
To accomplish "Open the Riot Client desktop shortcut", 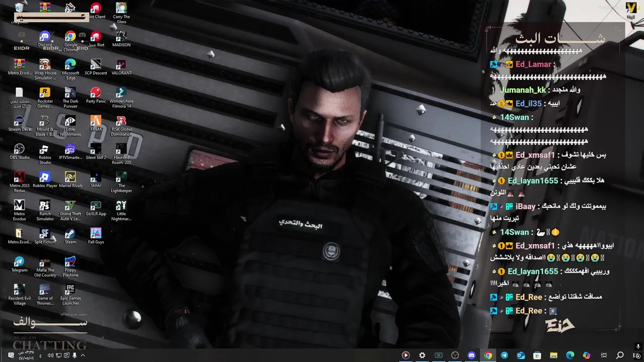I will coord(96,11).
